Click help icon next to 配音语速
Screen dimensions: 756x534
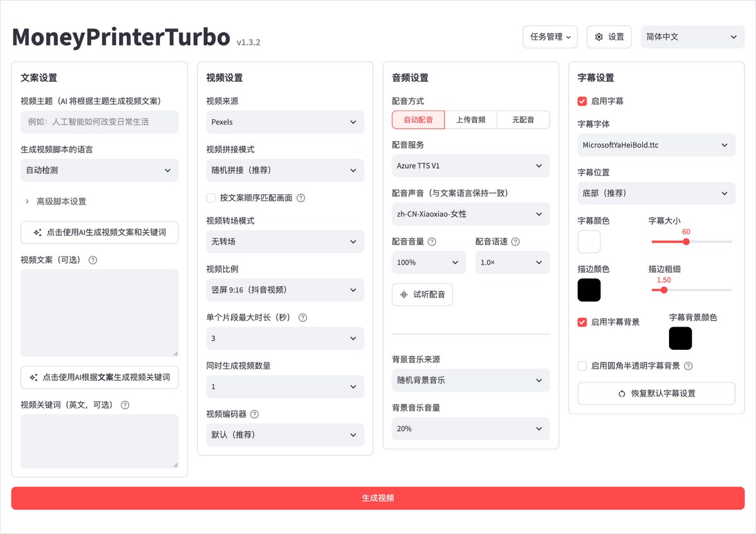[x=515, y=241]
